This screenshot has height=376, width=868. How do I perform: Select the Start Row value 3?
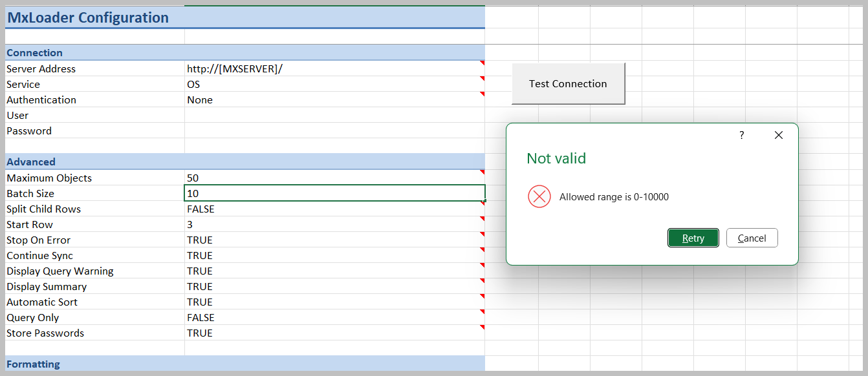(334, 224)
